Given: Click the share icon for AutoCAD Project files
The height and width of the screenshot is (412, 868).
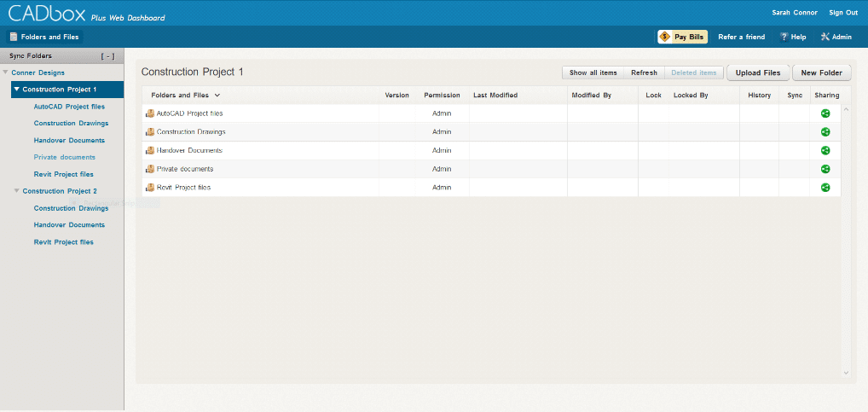Looking at the screenshot, I should [x=825, y=113].
